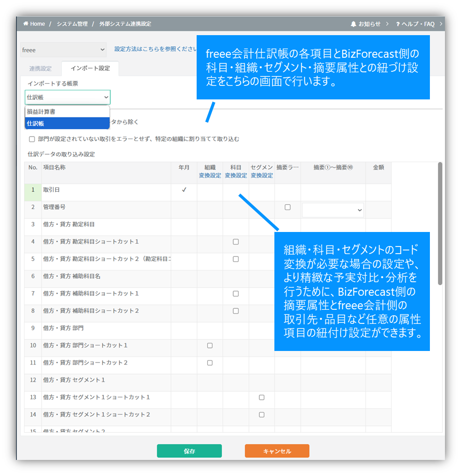Viewport: 461px width, 476px height.
Task: Tick 組織 checkbox for 部門ショートカット2
Action: [210, 363]
